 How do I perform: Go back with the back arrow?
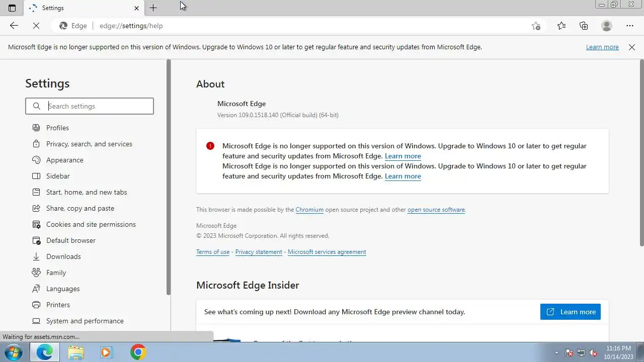[14, 26]
